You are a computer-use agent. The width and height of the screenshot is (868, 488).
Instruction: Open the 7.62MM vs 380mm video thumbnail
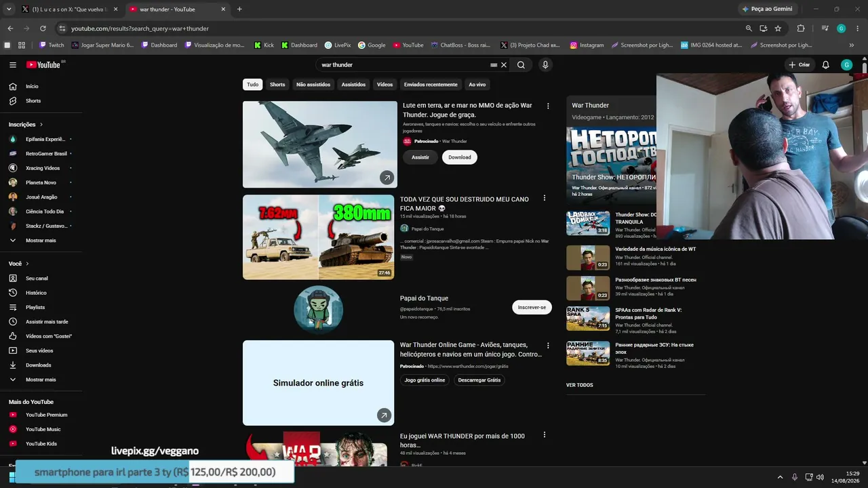click(x=318, y=237)
